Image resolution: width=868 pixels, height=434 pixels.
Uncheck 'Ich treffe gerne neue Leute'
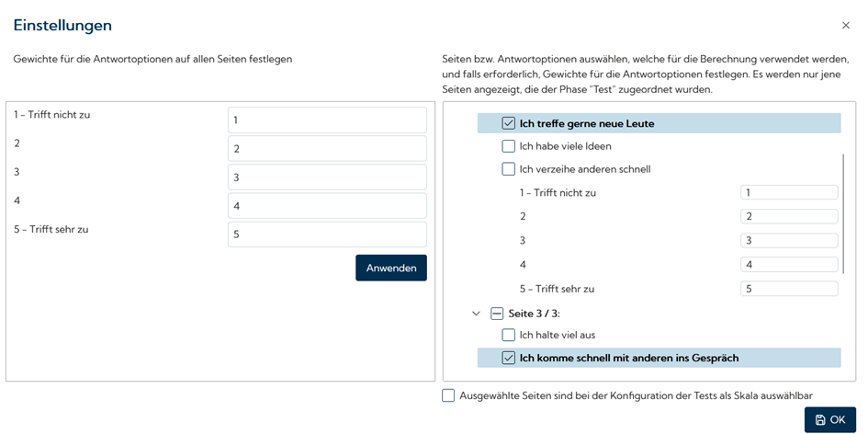[x=508, y=123]
